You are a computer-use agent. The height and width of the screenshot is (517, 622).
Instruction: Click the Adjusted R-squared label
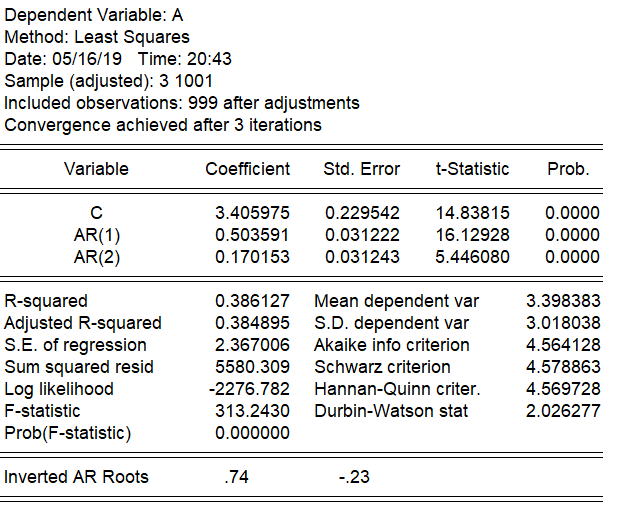click(83, 323)
